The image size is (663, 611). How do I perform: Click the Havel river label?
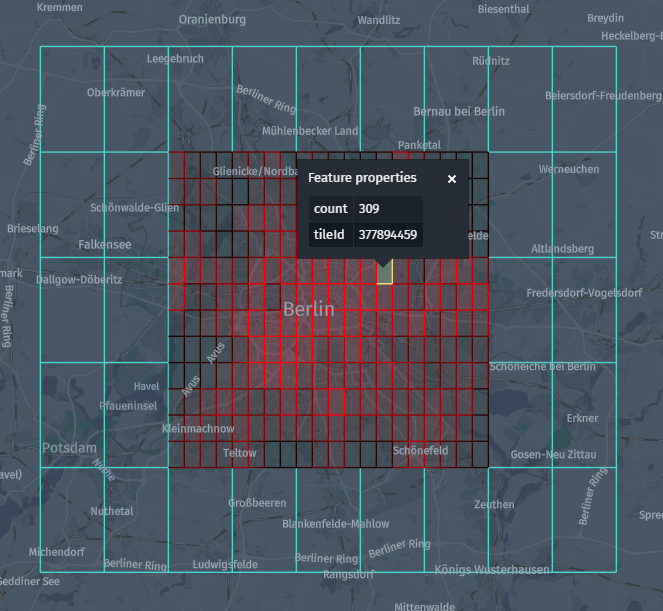146,386
